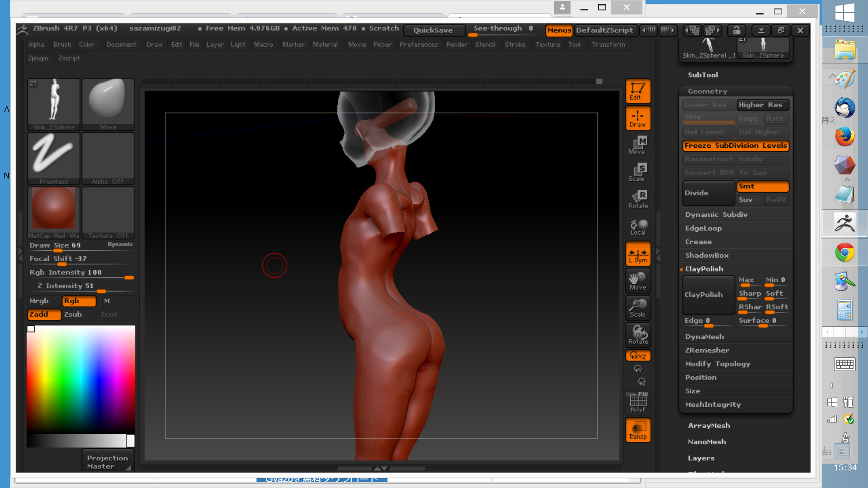Screen dimensions: 868x488
Task: Open Google Chrome from the taskbar
Action: pos(844,253)
